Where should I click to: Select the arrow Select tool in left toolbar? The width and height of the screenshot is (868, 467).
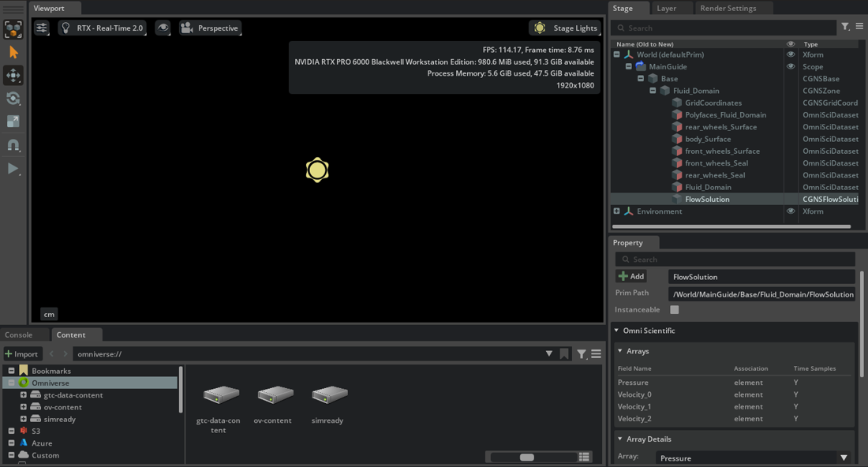pos(13,53)
